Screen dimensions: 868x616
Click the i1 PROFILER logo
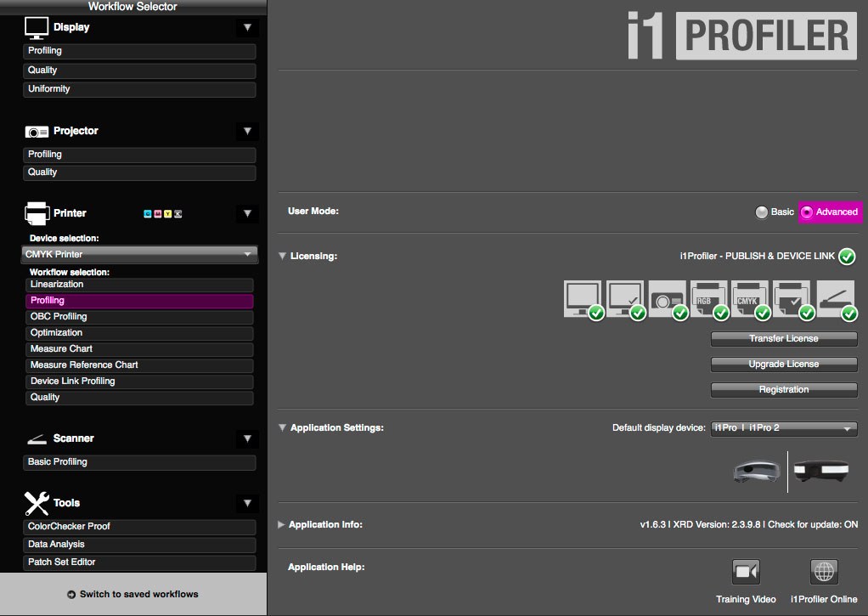[x=741, y=36]
